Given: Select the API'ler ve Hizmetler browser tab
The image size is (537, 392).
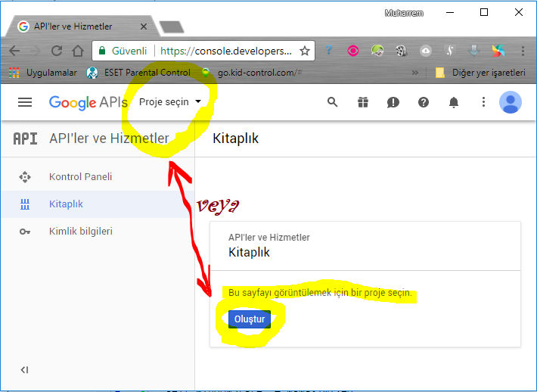Looking at the screenshot, I should pyautogui.click(x=82, y=26).
